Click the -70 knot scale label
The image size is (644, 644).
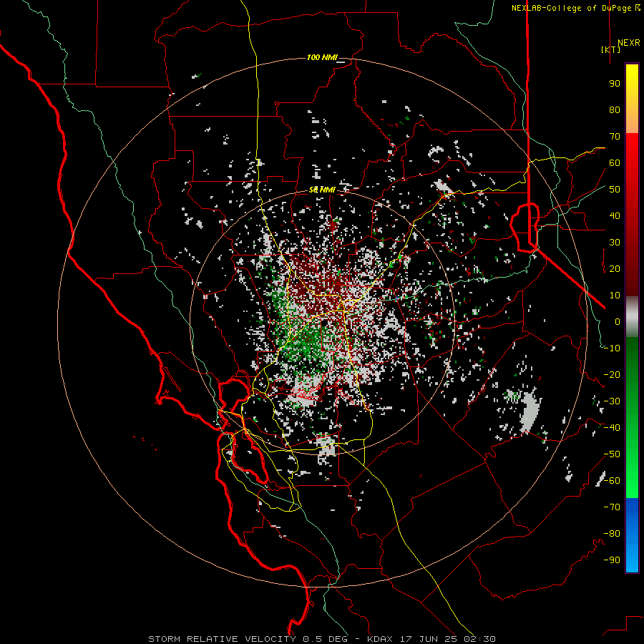tap(612, 507)
